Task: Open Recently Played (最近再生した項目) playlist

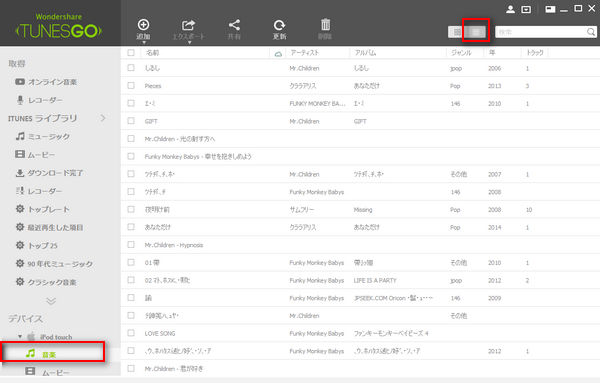Action: (x=49, y=227)
